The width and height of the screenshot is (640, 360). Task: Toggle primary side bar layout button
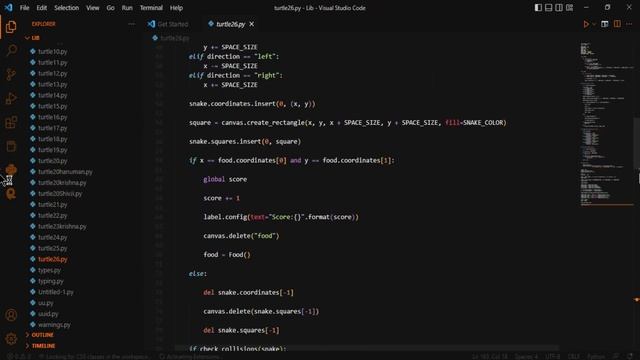[x=538, y=8]
